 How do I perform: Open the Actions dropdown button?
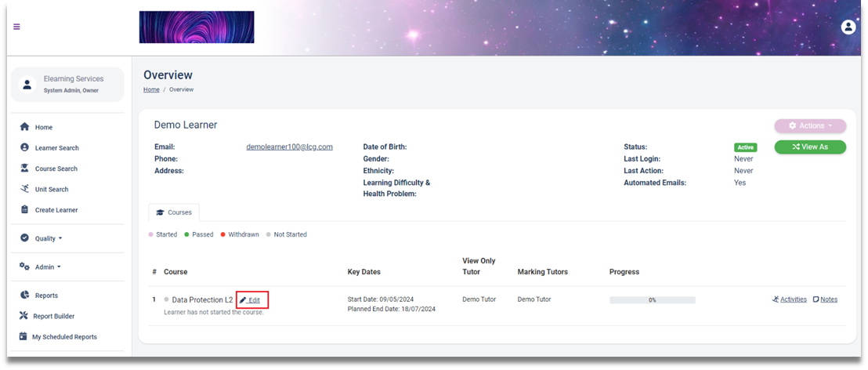[x=810, y=125]
